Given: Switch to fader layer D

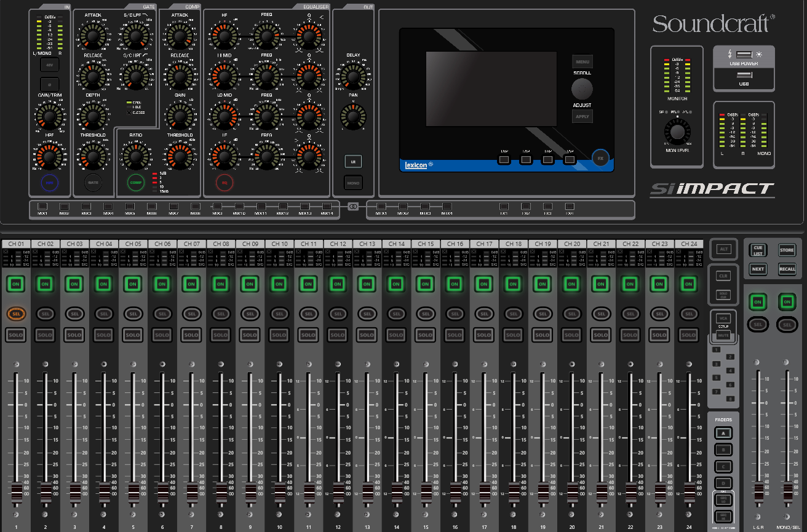Looking at the screenshot, I should [x=723, y=482].
